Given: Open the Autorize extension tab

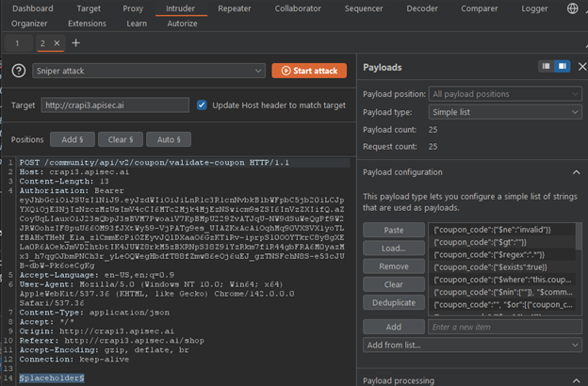Looking at the screenshot, I should [182, 24].
